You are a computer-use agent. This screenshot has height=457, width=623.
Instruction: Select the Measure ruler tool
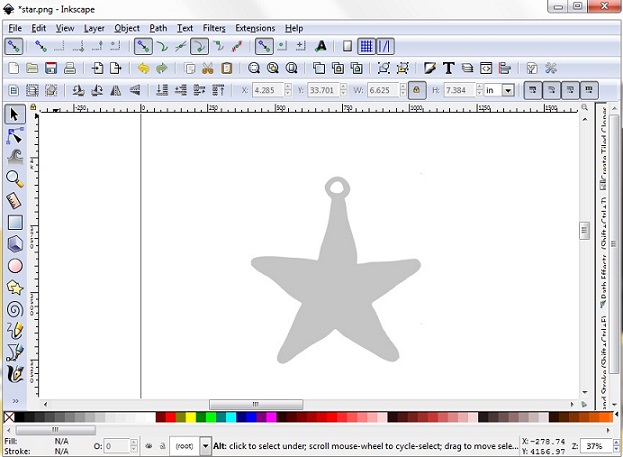[x=15, y=201]
